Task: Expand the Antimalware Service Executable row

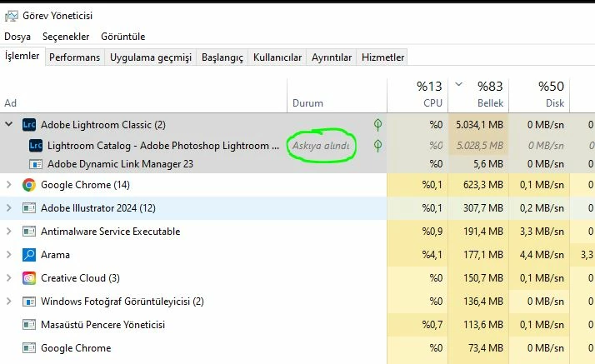Action: [x=8, y=232]
